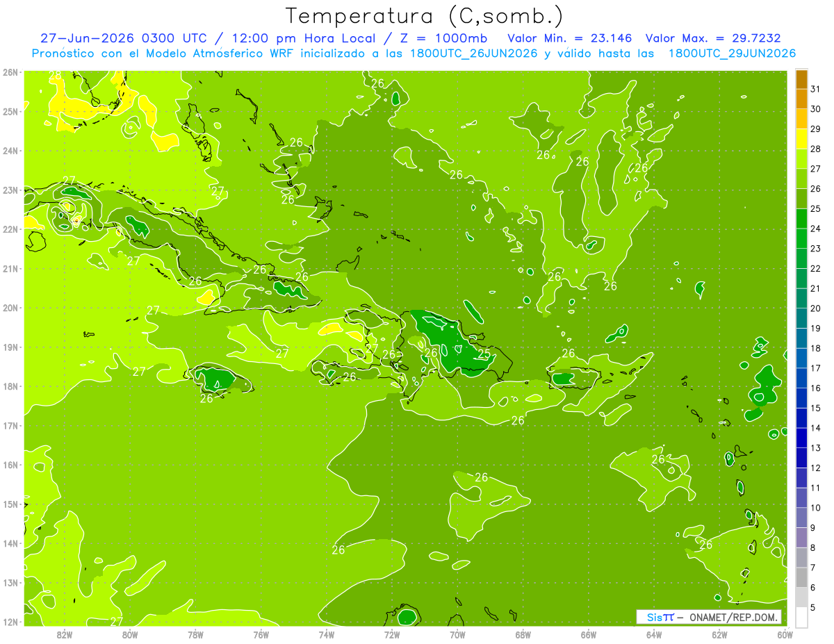Click the 76W longitude axis label
The width and height of the screenshot is (834, 644).
[261, 634]
